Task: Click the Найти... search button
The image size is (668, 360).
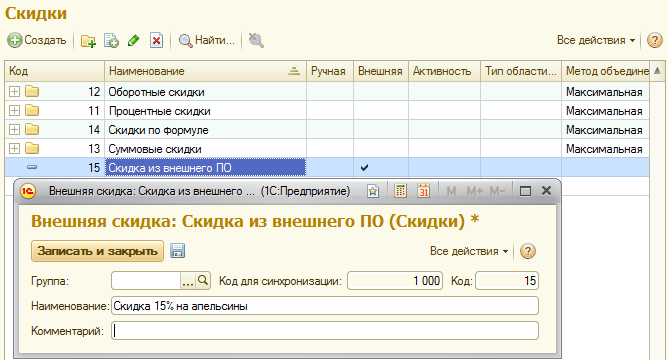Action: [x=207, y=40]
